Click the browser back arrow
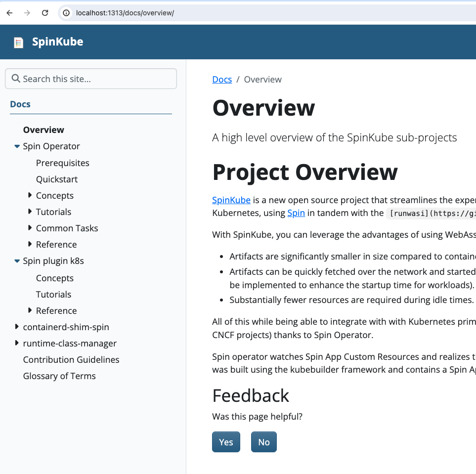 [x=10, y=13]
